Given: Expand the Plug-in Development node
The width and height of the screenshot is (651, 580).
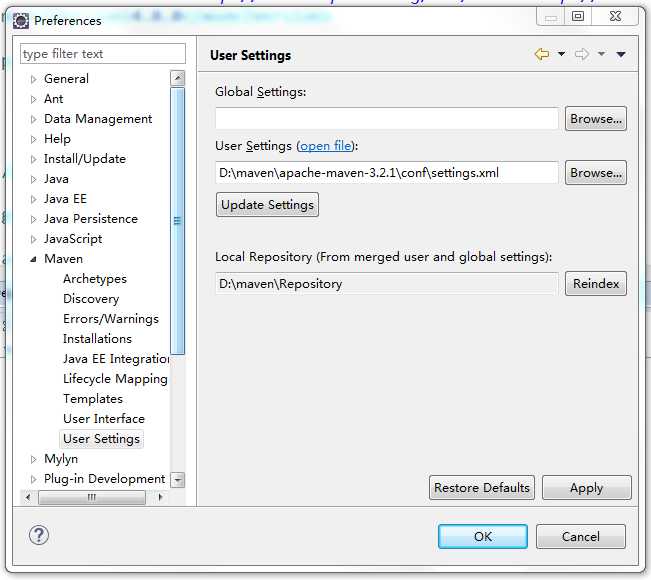Looking at the screenshot, I should pos(34,479).
